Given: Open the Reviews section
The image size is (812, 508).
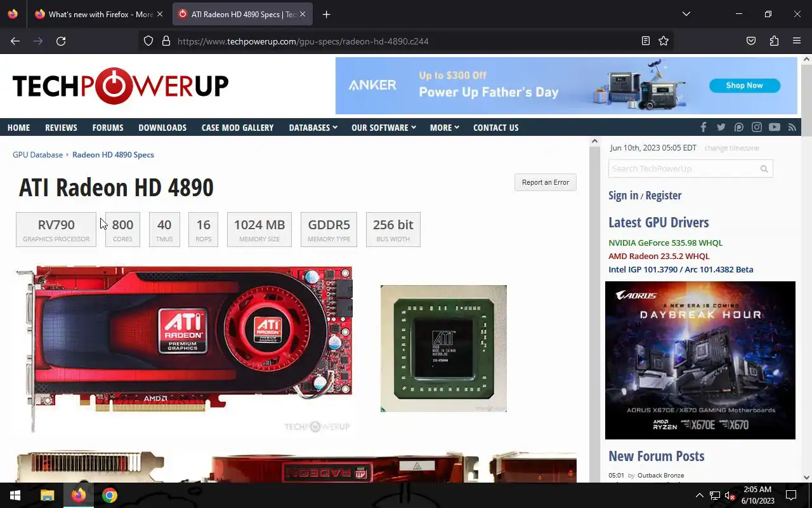Looking at the screenshot, I should pos(61,128).
